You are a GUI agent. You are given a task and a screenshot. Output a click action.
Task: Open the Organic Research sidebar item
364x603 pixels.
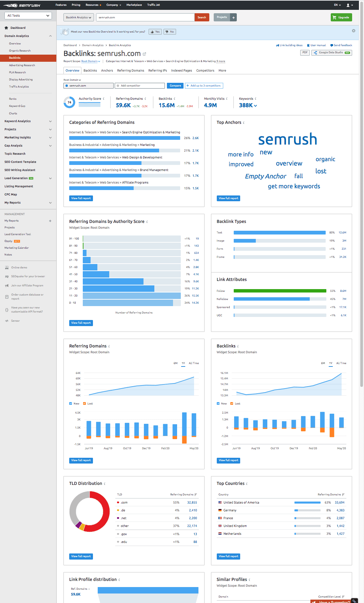[x=20, y=51]
